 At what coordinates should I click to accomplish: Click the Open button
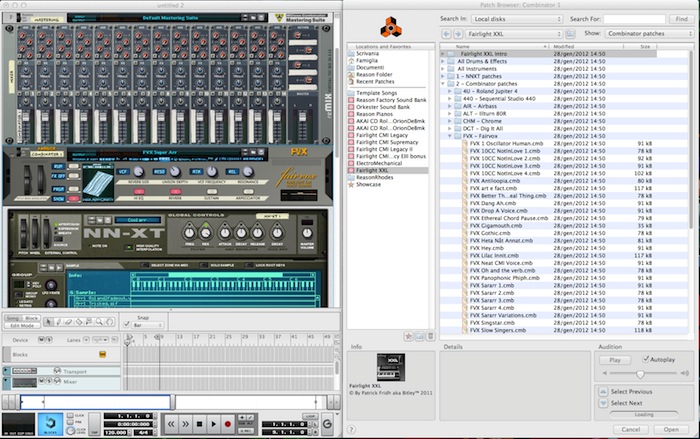tap(669, 429)
